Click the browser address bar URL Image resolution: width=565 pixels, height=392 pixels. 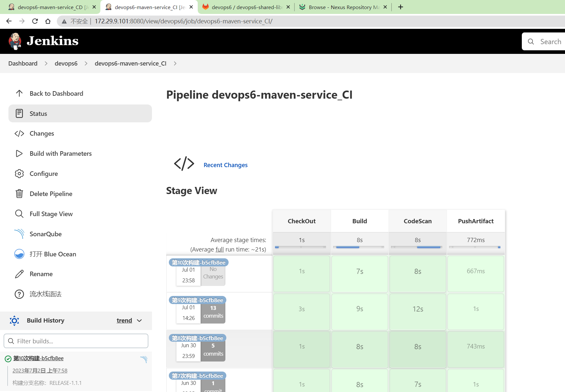pos(183,21)
